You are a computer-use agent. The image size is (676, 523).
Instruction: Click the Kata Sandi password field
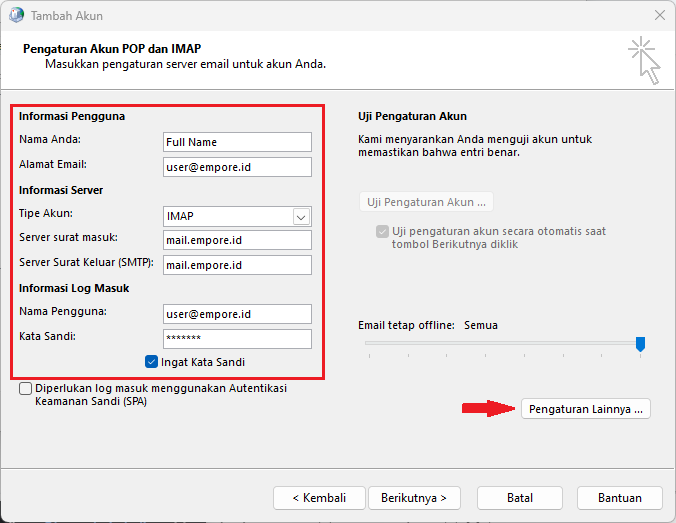pyautogui.click(x=237, y=339)
